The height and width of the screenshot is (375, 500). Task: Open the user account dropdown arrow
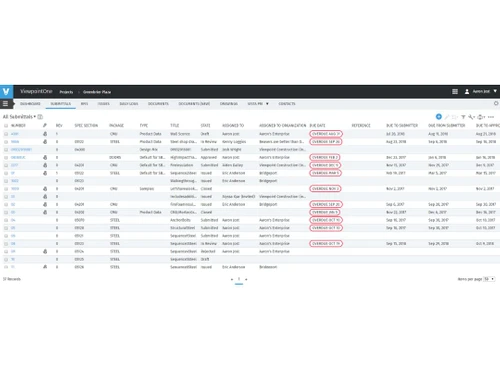coord(495,91)
